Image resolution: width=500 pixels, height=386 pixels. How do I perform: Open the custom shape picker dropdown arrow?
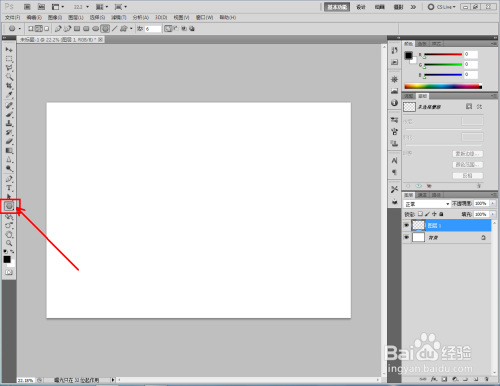pos(131,29)
